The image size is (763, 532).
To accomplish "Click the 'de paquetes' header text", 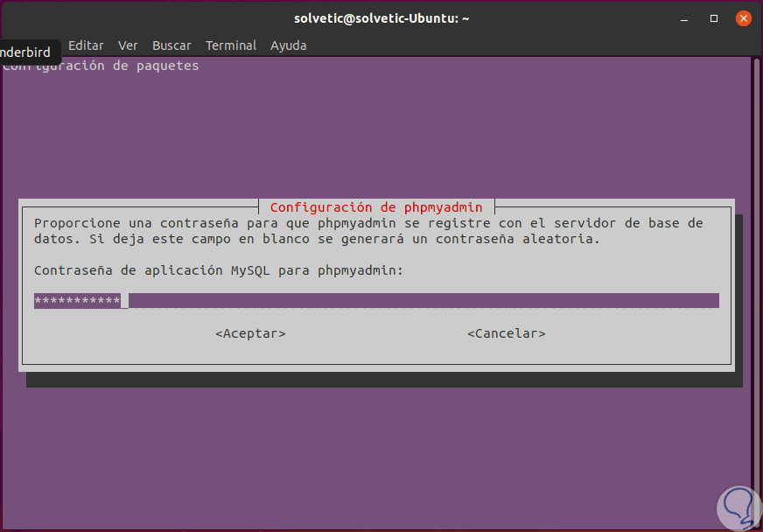I will [156, 66].
